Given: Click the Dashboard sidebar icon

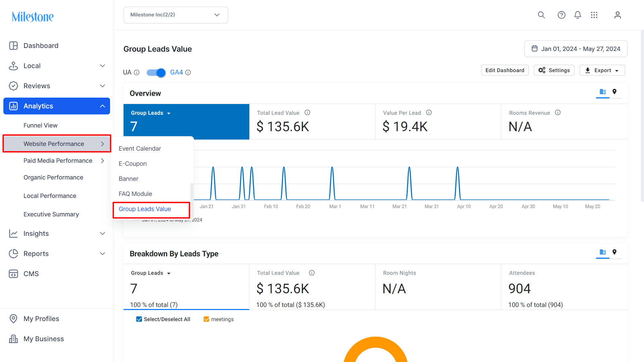Looking at the screenshot, I should (x=13, y=46).
